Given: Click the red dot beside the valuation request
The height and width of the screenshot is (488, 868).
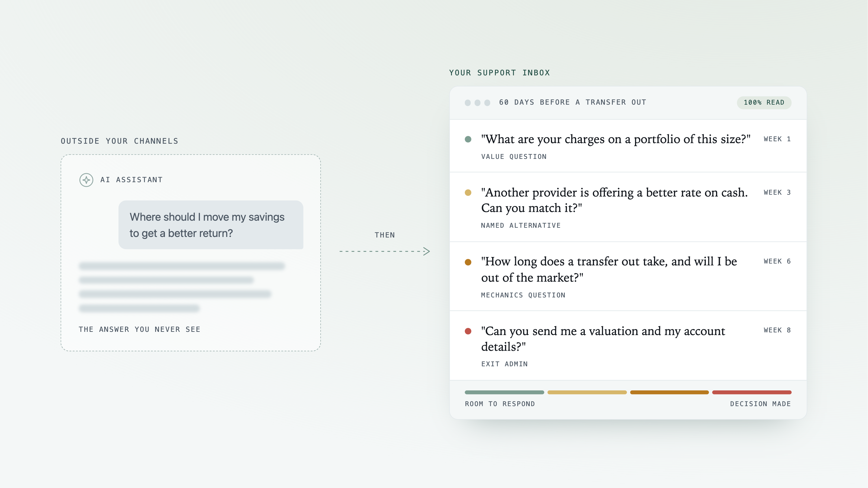Looking at the screenshot, I should click(x=468, y=331).
